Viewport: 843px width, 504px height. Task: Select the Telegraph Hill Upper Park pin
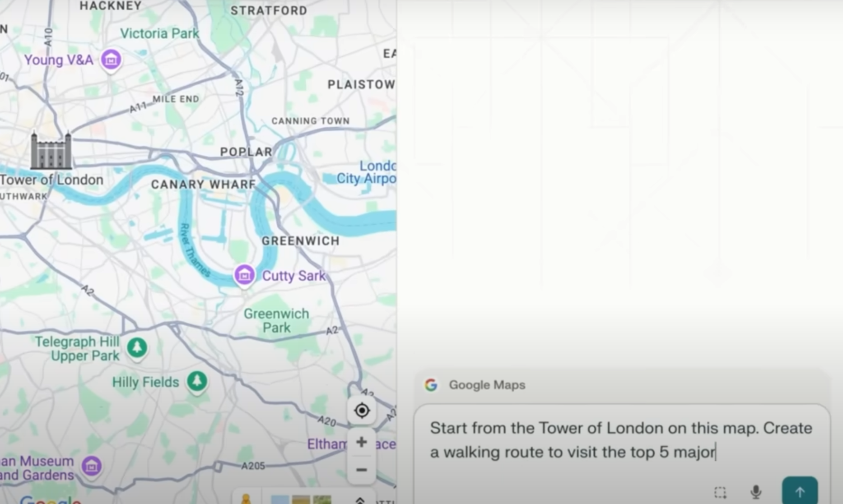click(137, 348)
